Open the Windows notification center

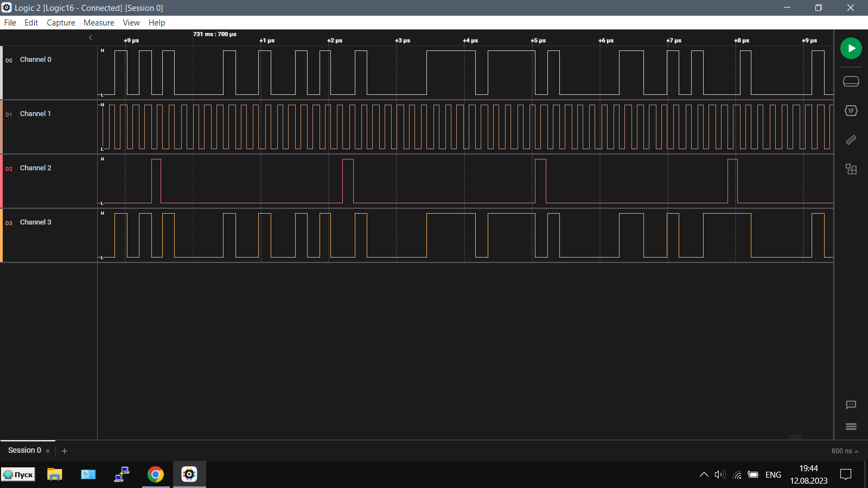(846, 474)
